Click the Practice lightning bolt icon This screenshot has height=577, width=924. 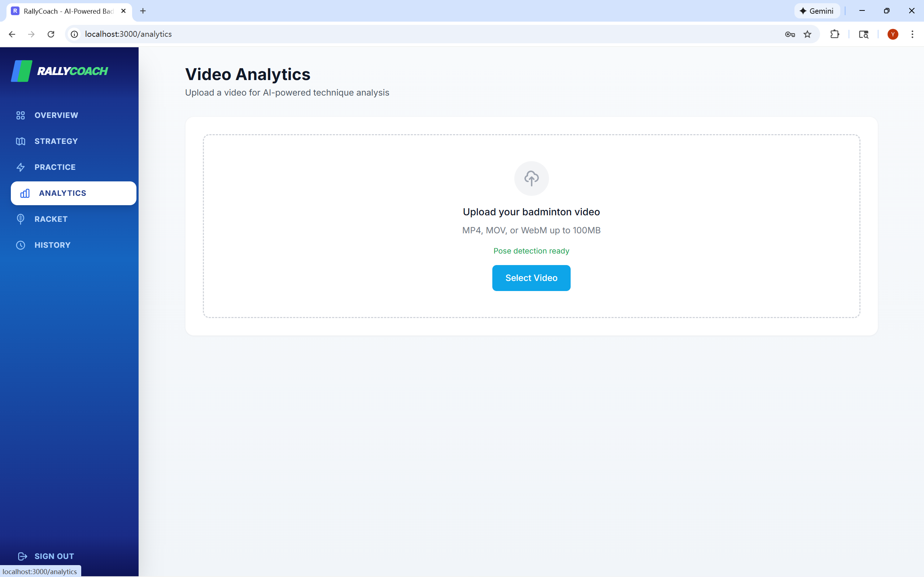(21, 167)
